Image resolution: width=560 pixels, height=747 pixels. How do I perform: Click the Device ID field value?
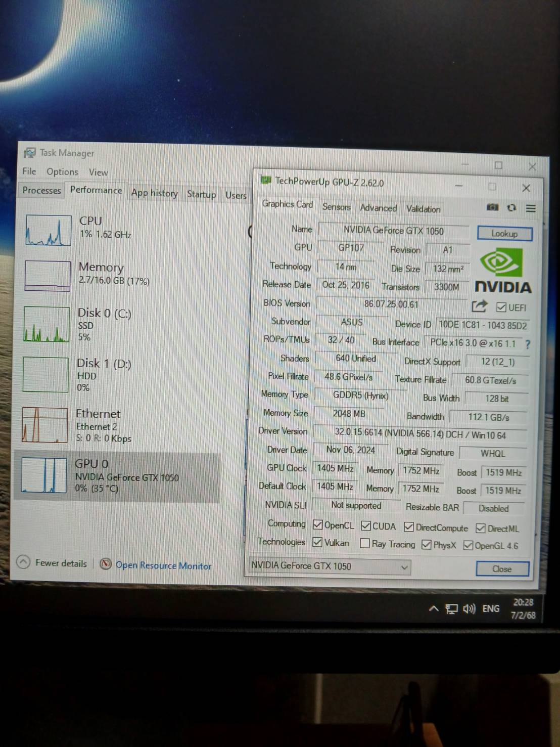point(482,325)
